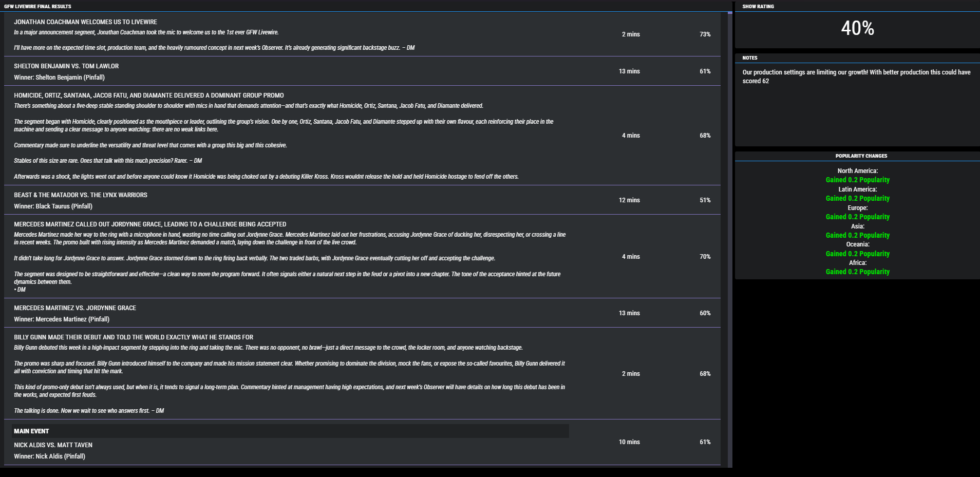Image resolution: width=980 pixels, height=477 pixels.
Task: Click the 60% rating for Martinez vs. Grace
Action: [x=705, y=313]
